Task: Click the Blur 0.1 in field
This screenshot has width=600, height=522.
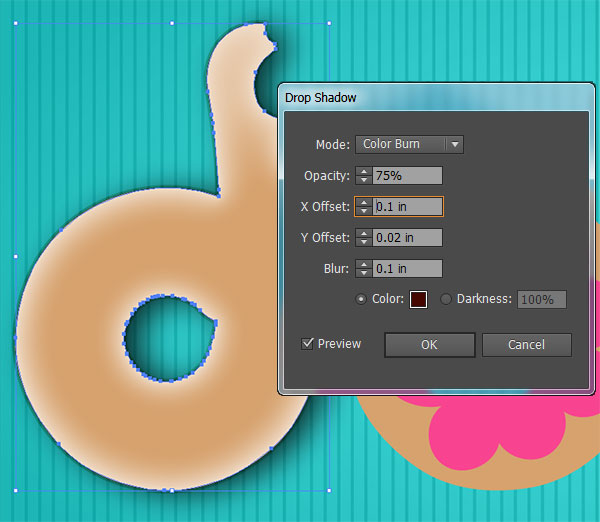Action: pyautogui.click(x=408, y=269)
